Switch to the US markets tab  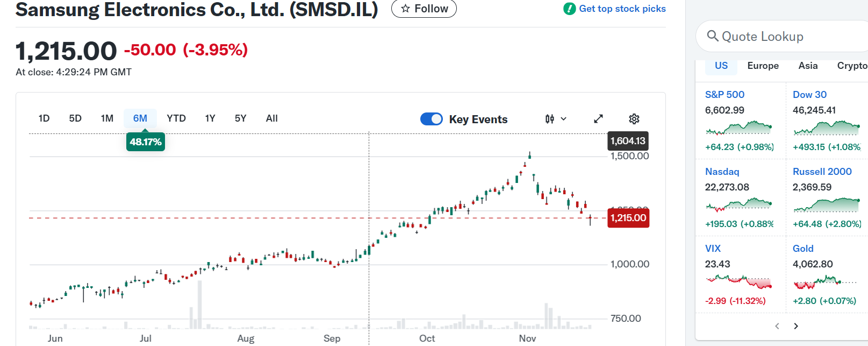tap(721, 66)
